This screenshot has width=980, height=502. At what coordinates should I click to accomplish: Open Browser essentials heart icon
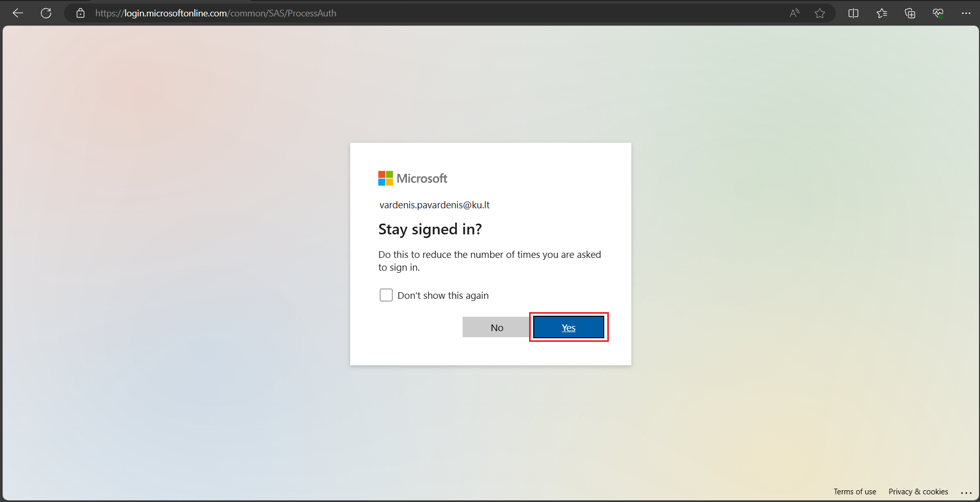point(938,13)
